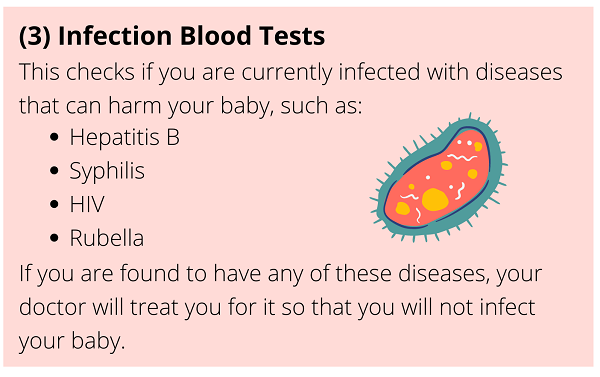Viewport: 600px width, 377px height.
Task: Click the line "If you are found to have"
Action: (280, 274)
